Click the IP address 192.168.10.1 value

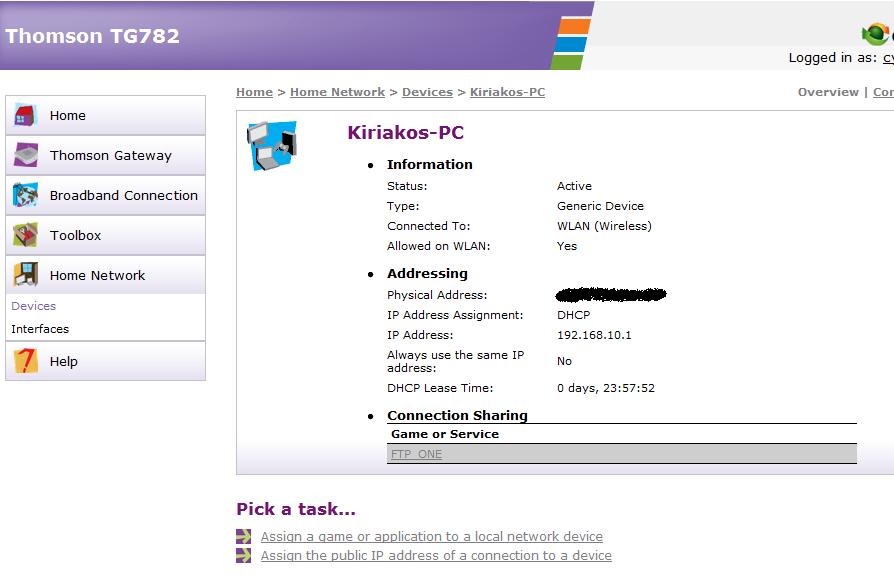[594, 335]
